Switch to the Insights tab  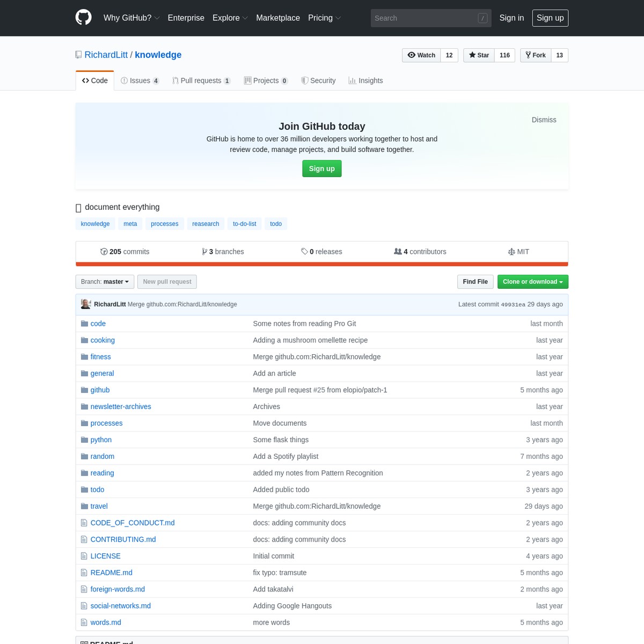[365, 80]
